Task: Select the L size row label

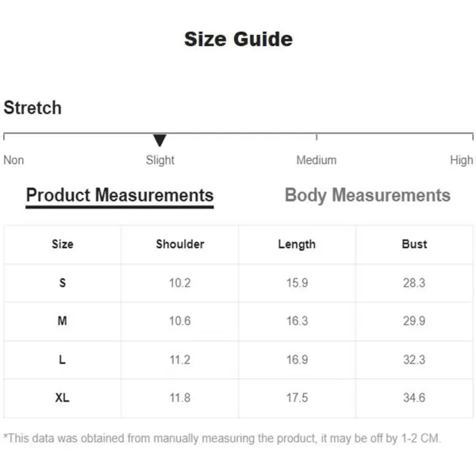Action: pos(62,359)
